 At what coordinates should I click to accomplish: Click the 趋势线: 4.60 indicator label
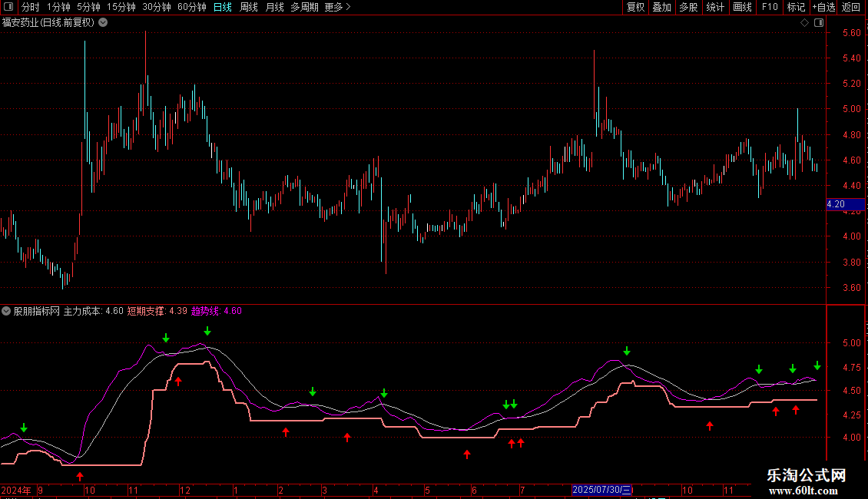217,311
